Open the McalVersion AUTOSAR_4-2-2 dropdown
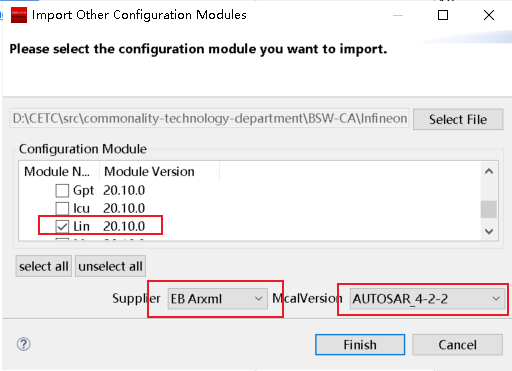512x371 pixels. click(427, 299)
